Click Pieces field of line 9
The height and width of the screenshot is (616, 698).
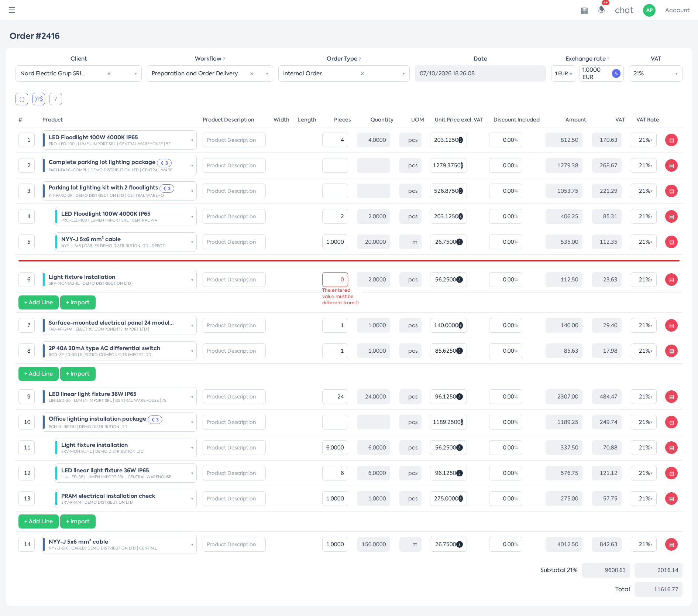pyautogui.click(x=335, y=397)
